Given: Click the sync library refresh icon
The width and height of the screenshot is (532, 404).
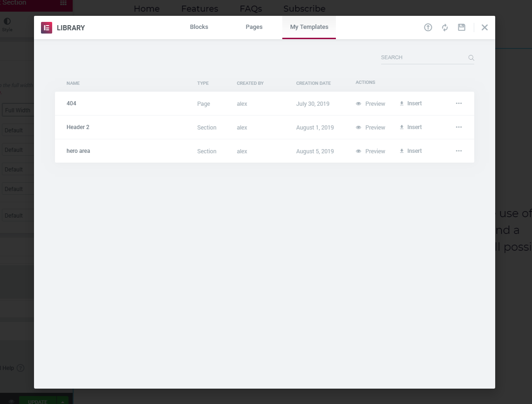Looking at the screenshot, I should (445, 27).
